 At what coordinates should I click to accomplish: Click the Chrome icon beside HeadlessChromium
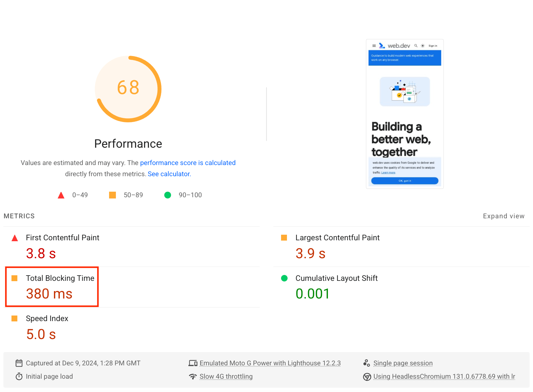click(x=367, y=377)
